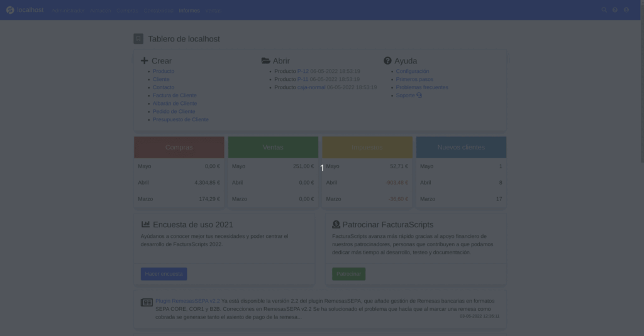Open the Problemas frecuentes link

(x=421, y=87)
